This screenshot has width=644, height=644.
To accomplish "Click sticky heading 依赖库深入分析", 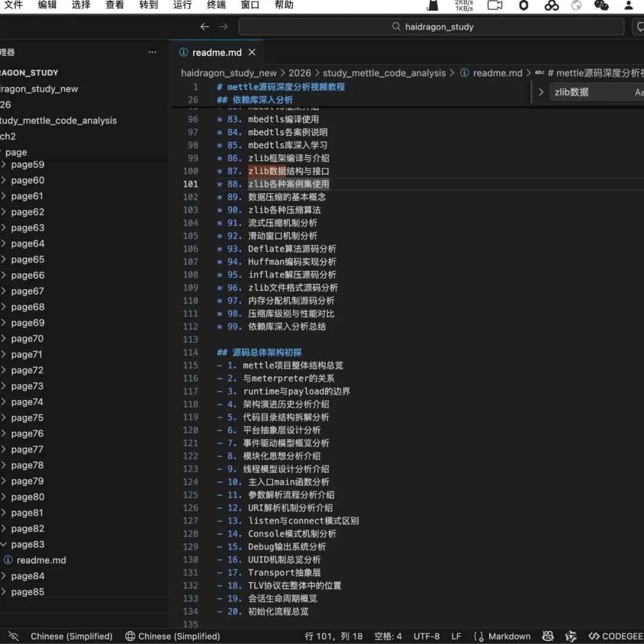I will [x=262, y=100].
